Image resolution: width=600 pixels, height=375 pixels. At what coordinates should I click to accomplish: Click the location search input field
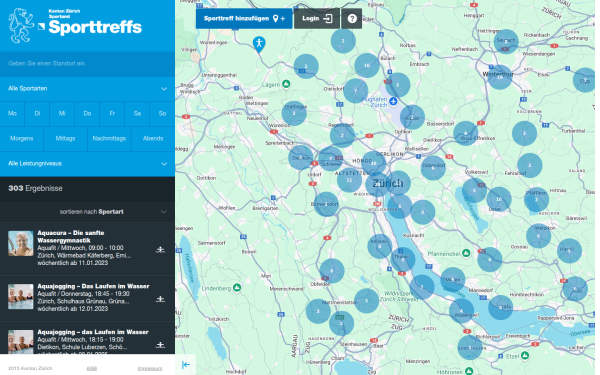pos(87,64)
